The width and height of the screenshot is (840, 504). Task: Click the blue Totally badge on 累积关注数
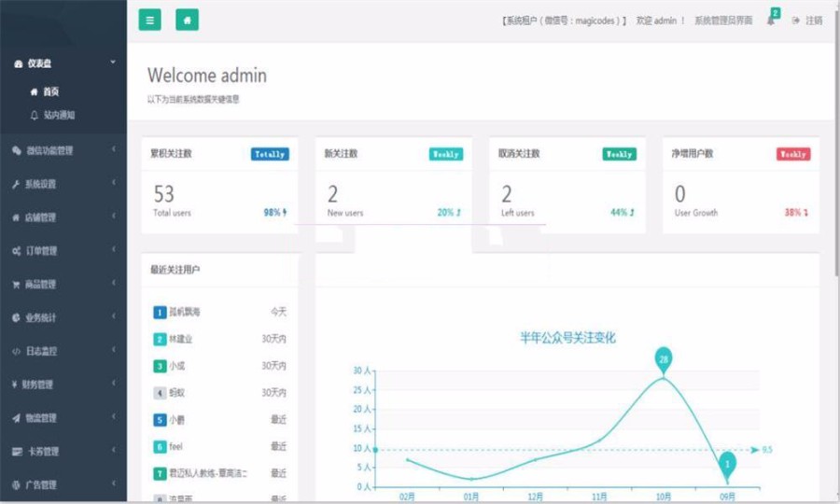tap(270, 154)
